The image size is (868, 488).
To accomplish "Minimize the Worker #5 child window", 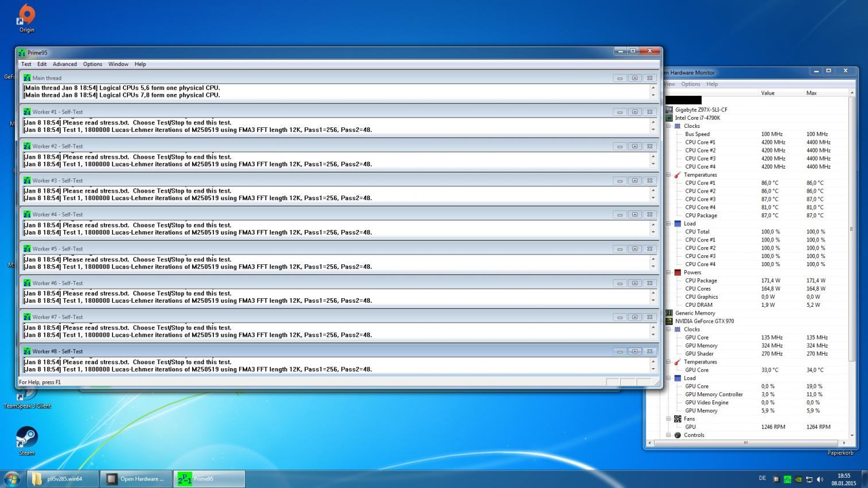I will tap(620, 249).
